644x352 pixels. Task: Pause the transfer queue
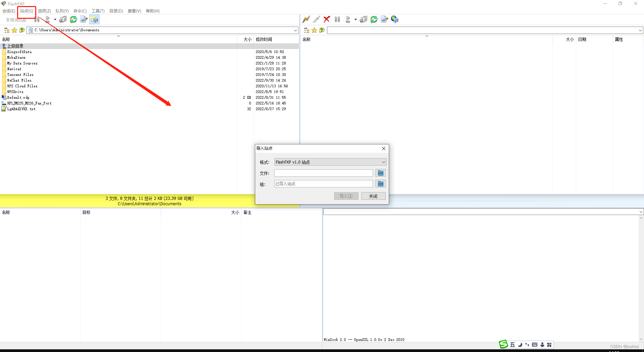click(337, 19)
